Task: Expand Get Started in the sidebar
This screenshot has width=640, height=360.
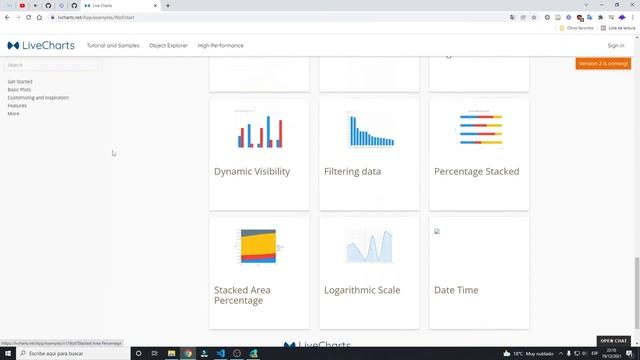Action: click(x=20, y=82)
